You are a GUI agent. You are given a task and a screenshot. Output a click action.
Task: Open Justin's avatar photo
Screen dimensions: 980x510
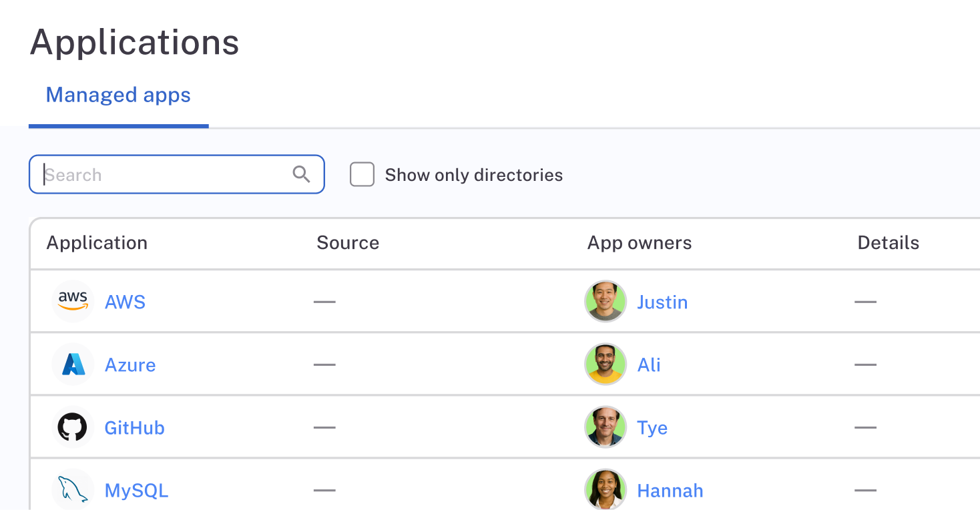(x=605, y=301)
